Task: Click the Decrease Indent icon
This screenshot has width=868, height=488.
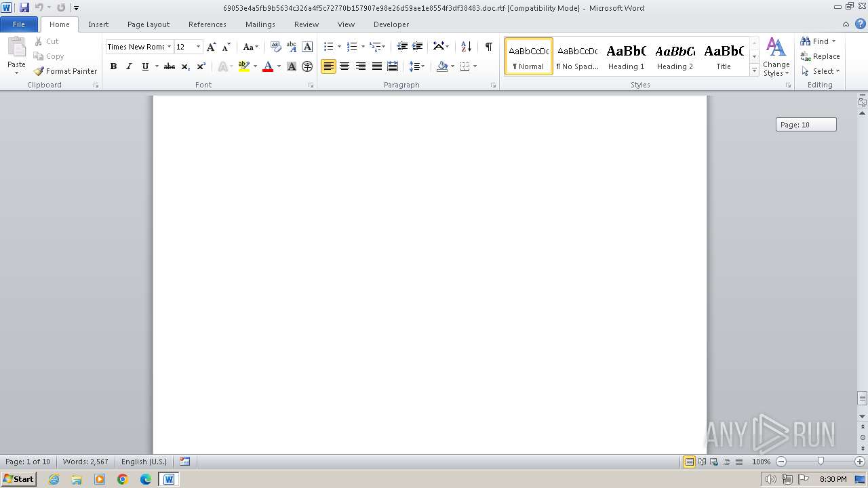Action: (x=402, y=47)
